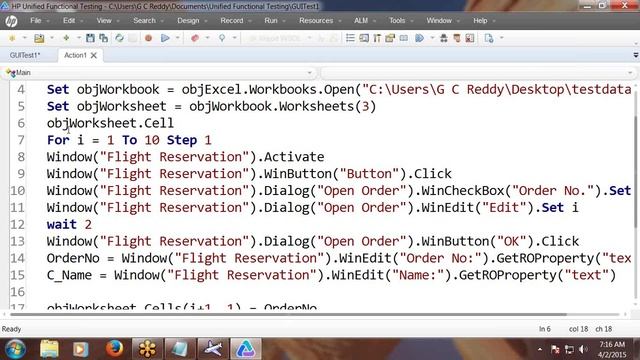This screenshot has height=360, width=640.
Task: Expand the Open folder dropdown arrow
Action: (51, 38)
